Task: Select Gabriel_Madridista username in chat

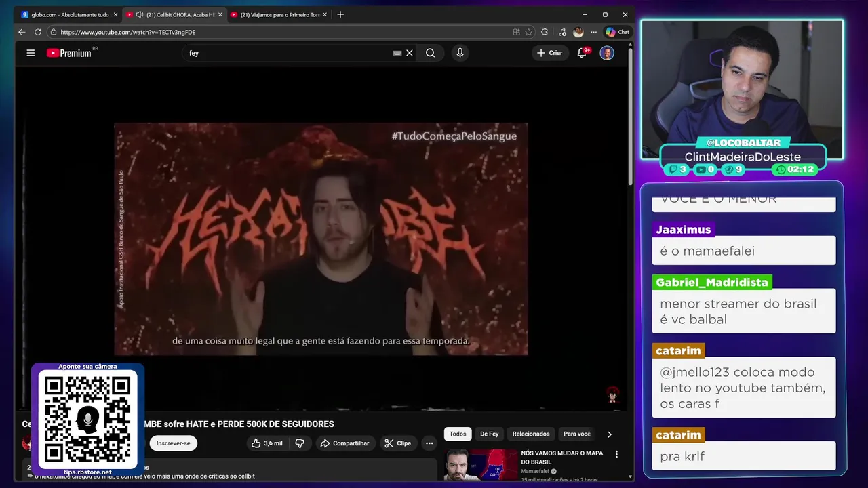Action: click(x=711, y=283)
